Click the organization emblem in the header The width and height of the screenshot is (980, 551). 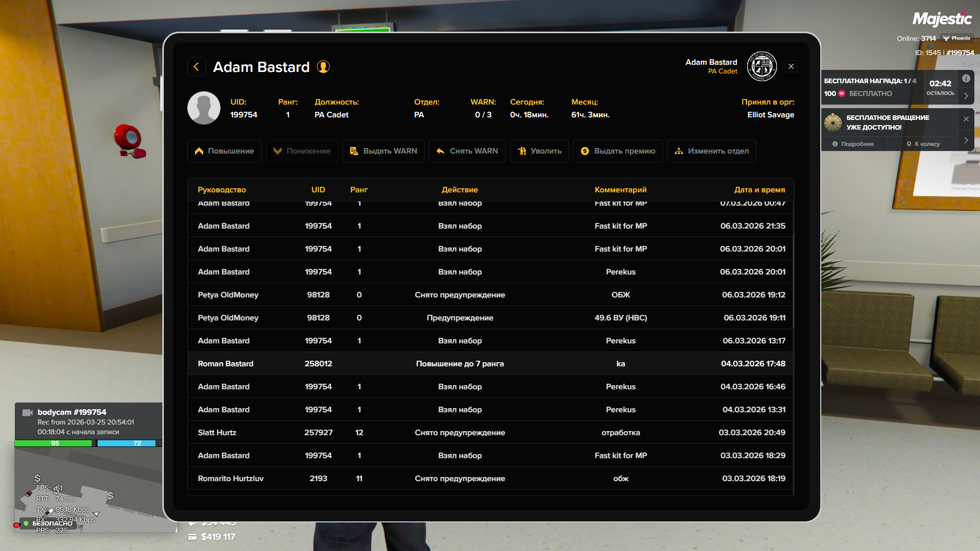click(762, 67)
